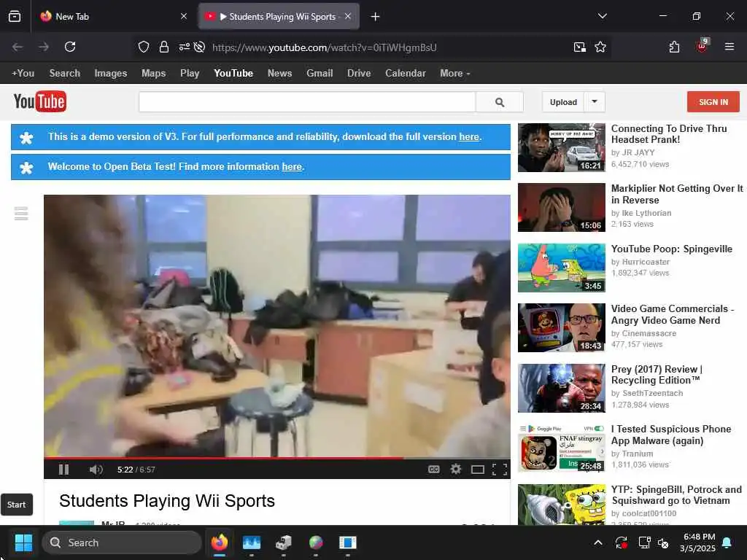Pause the video with the pause button

[64, 470]
